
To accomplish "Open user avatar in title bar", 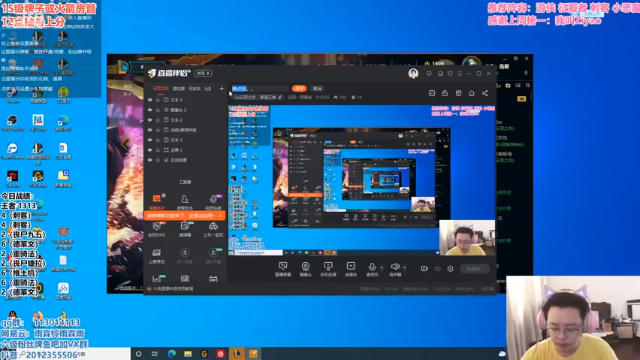I will 413,73.
